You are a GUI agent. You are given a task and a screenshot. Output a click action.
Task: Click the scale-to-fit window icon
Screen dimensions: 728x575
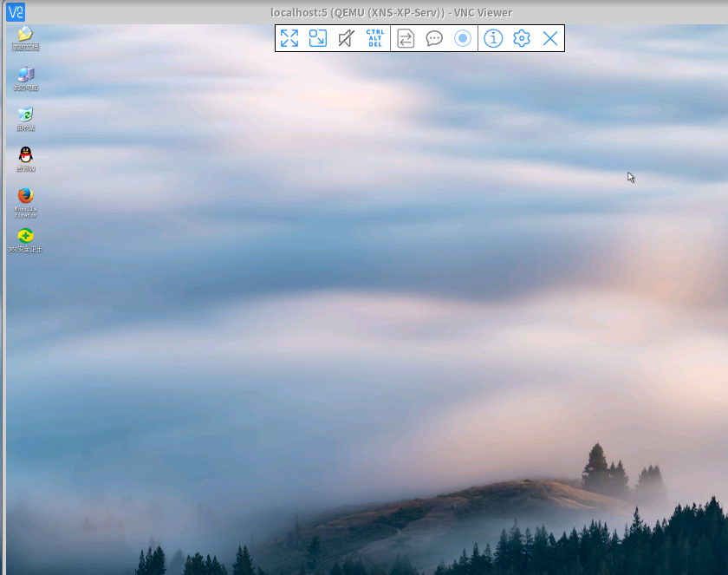(318, 38)
